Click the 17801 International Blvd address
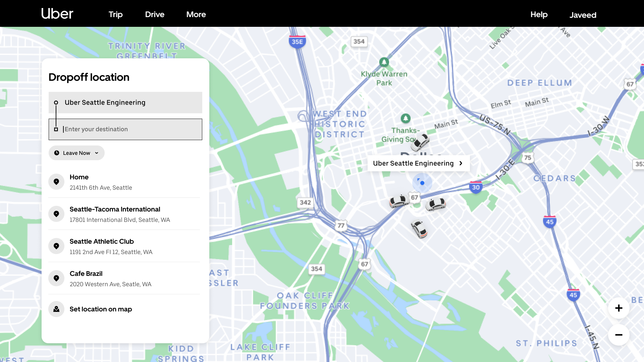This screenshot has width=644, height=362. 120,220
